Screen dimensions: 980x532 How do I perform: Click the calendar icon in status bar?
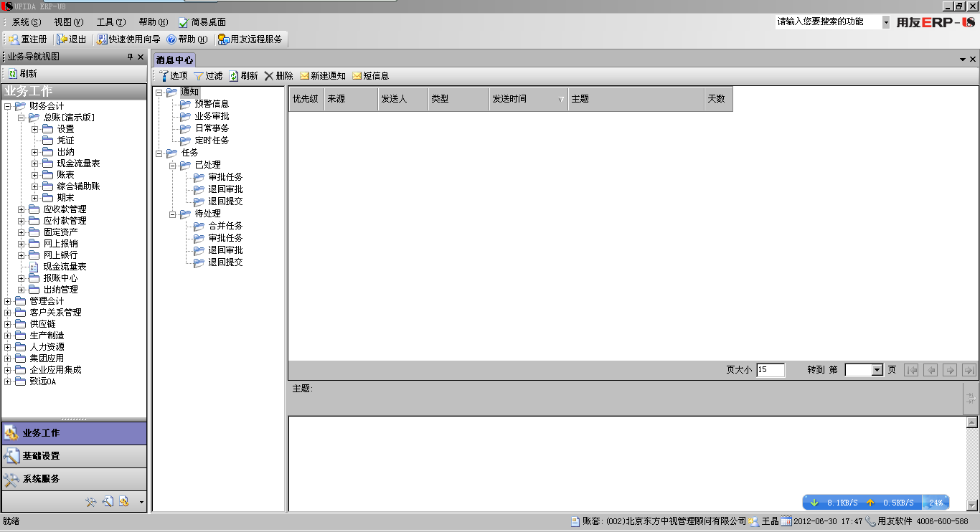pyautogui.click(x=786, y=522)
